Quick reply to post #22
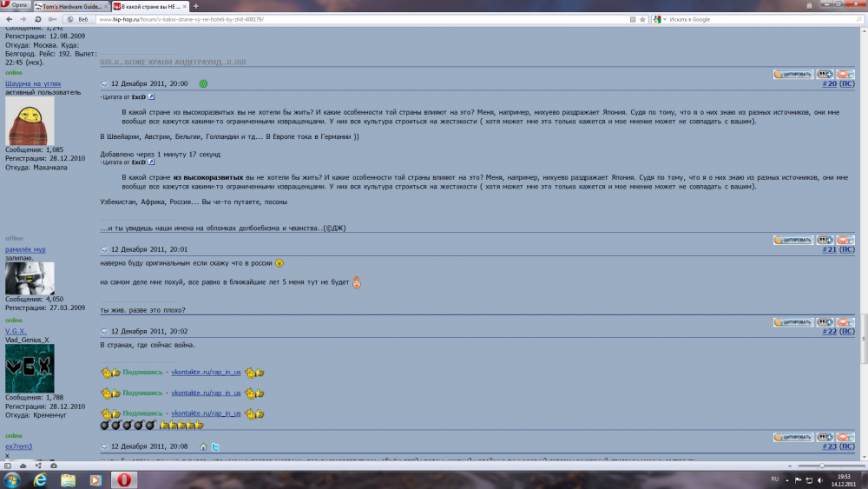868x489 pixels. [x=845, y=321]
